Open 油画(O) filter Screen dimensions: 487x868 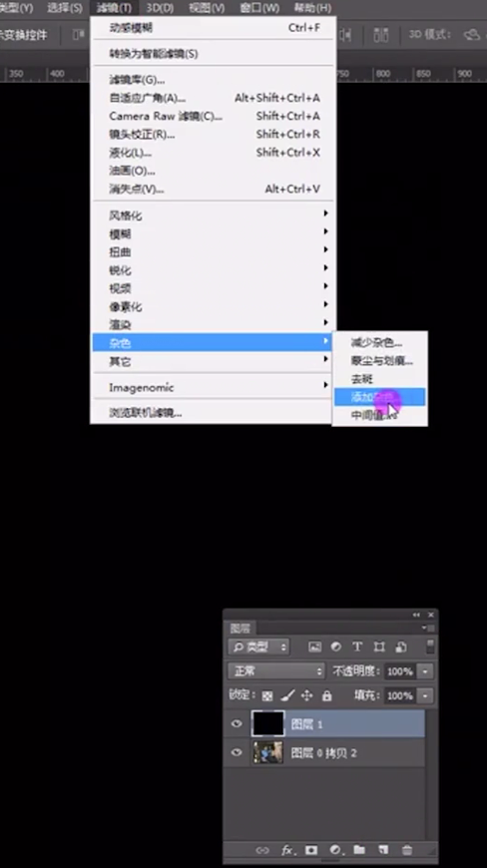pos(214,171)
